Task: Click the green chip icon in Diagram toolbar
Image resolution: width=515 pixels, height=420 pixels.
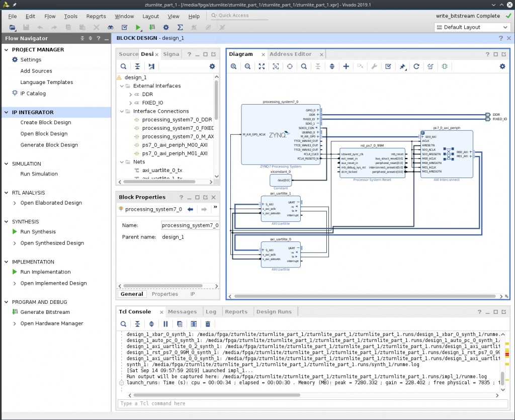Action: [x=445, y=66]
